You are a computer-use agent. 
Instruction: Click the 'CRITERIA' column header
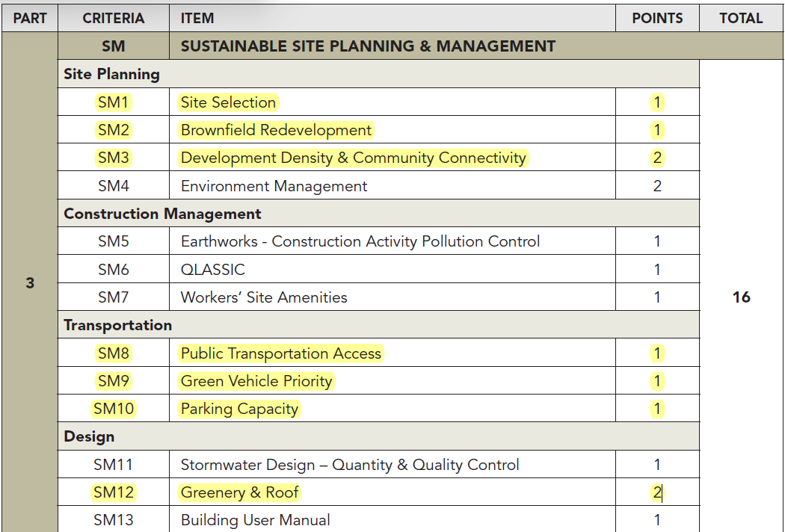(114, 18)
